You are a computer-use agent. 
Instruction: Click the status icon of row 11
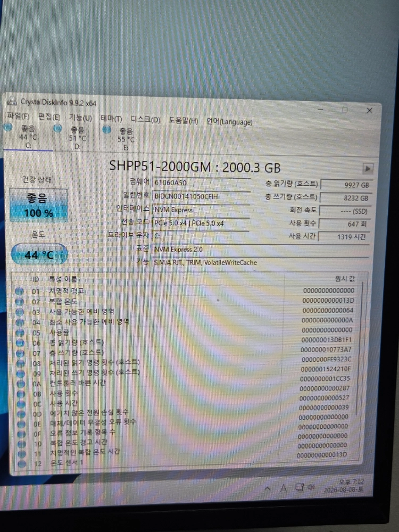22,453
